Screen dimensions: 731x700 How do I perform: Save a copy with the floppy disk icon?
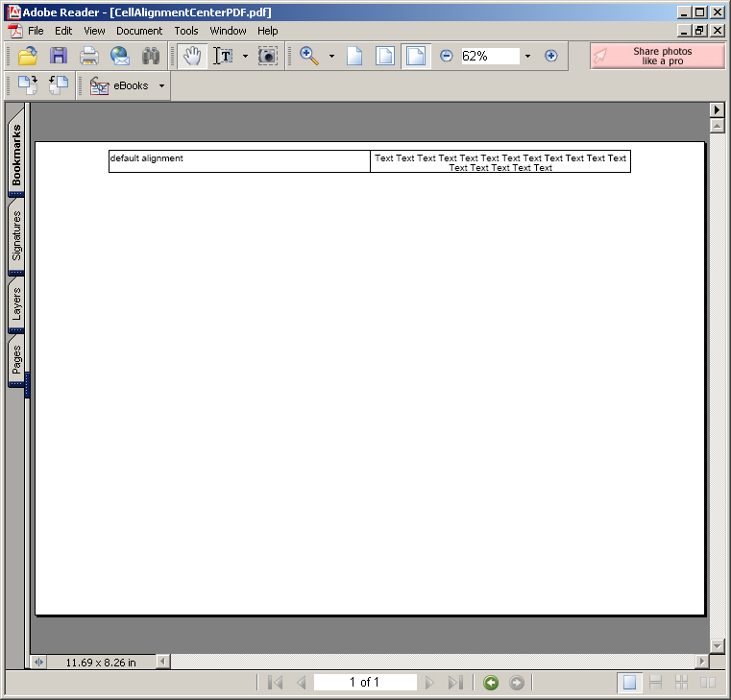59,56
